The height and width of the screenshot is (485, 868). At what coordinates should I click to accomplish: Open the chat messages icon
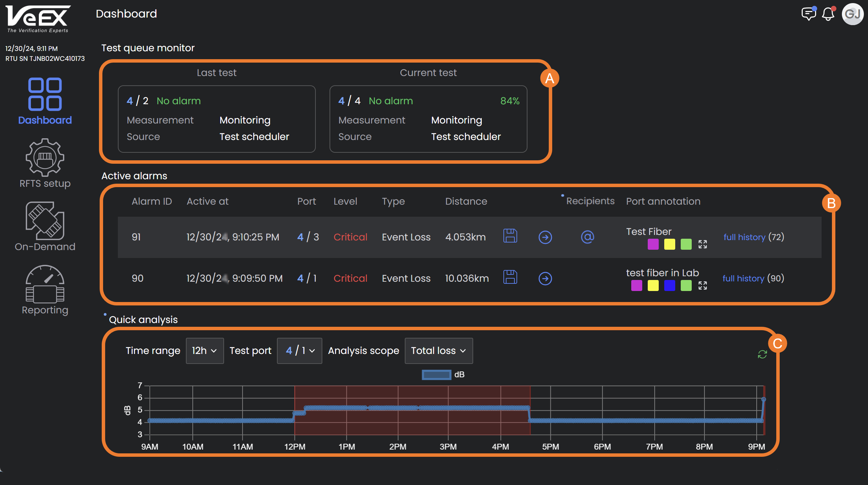tap(808, 14)
